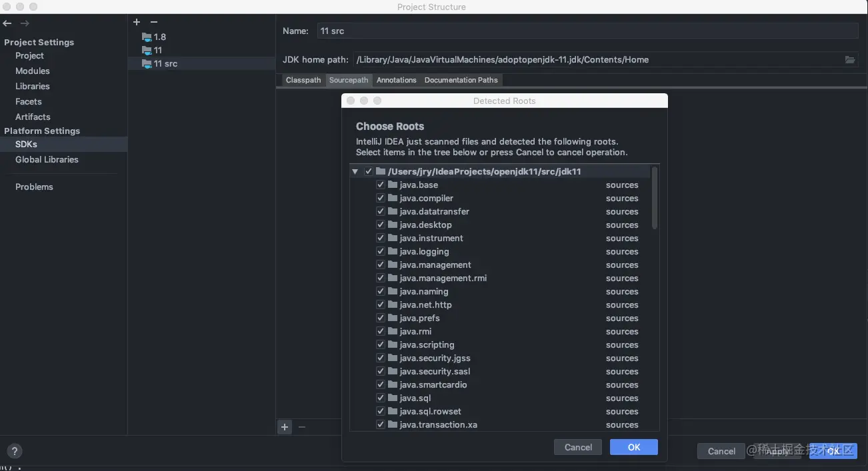Select the 11 SDK entry
This screenshot has height=471, width=868.
201,50
